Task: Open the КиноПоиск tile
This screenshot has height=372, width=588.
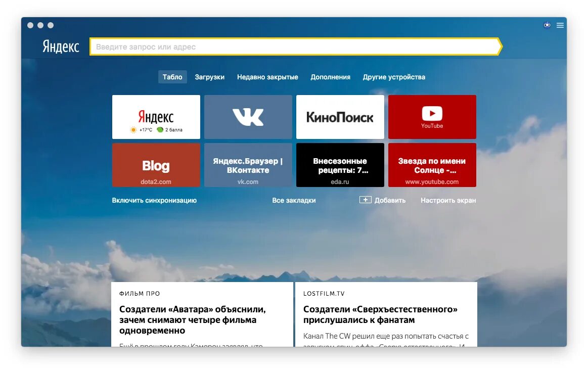Action: pyautogui.click(x=340, y=117)
